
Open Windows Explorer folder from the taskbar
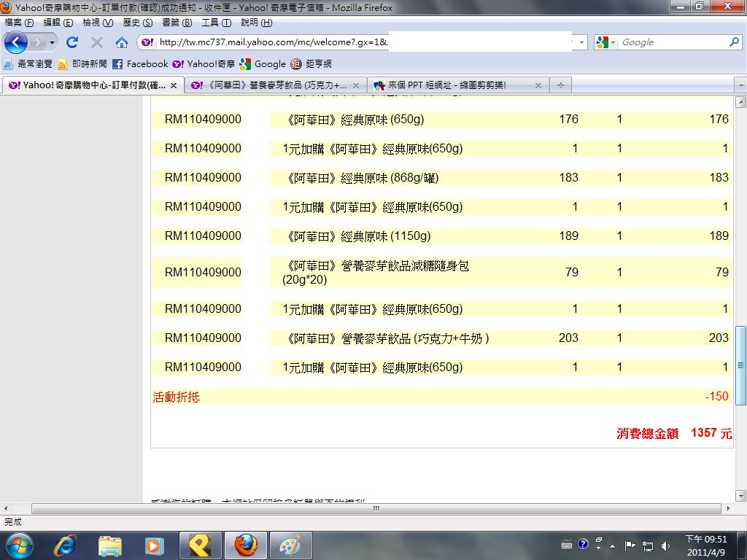pos(110,545)
